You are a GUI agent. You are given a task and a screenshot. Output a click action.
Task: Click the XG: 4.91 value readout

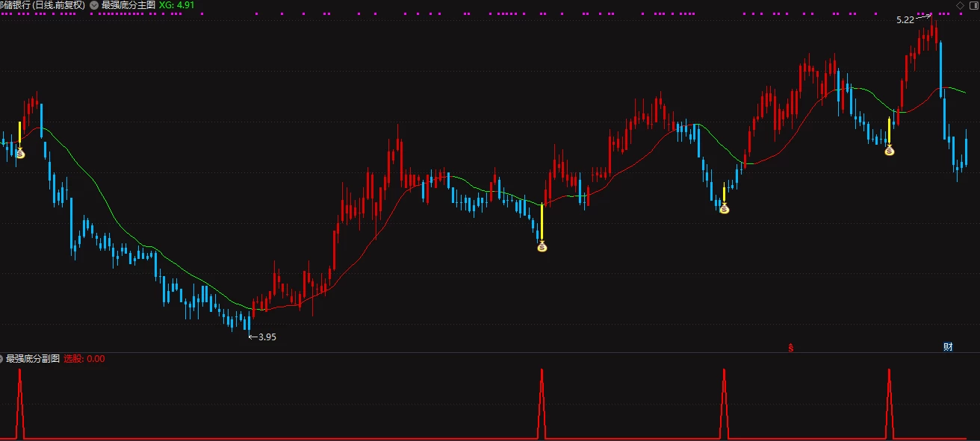[x=177, y=4]
